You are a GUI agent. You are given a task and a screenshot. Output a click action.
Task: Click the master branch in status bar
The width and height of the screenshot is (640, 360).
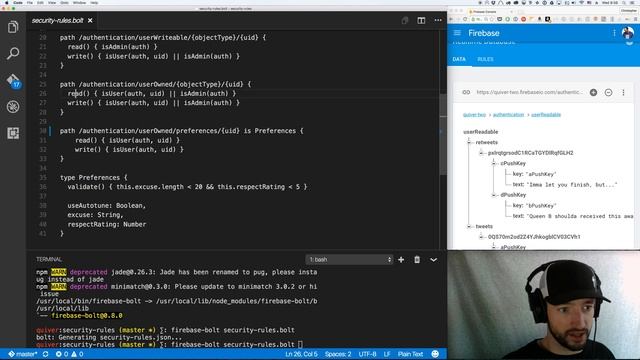click(22, 354)
